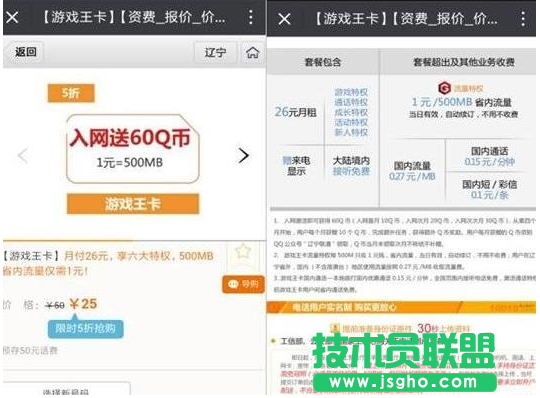The width and height of the screenshot is (540, 398).
Task: Tap the 游戏特权 link
Action: [351, 92]
